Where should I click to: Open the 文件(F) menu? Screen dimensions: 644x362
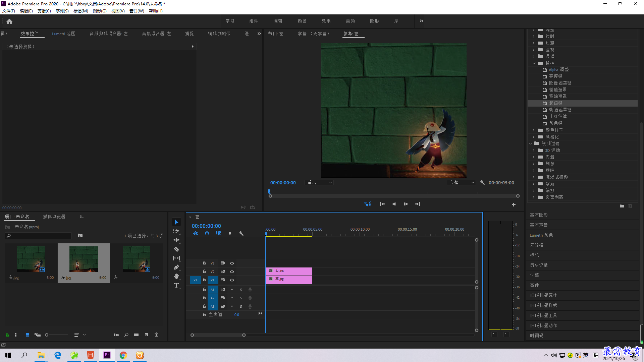point(9,11)
